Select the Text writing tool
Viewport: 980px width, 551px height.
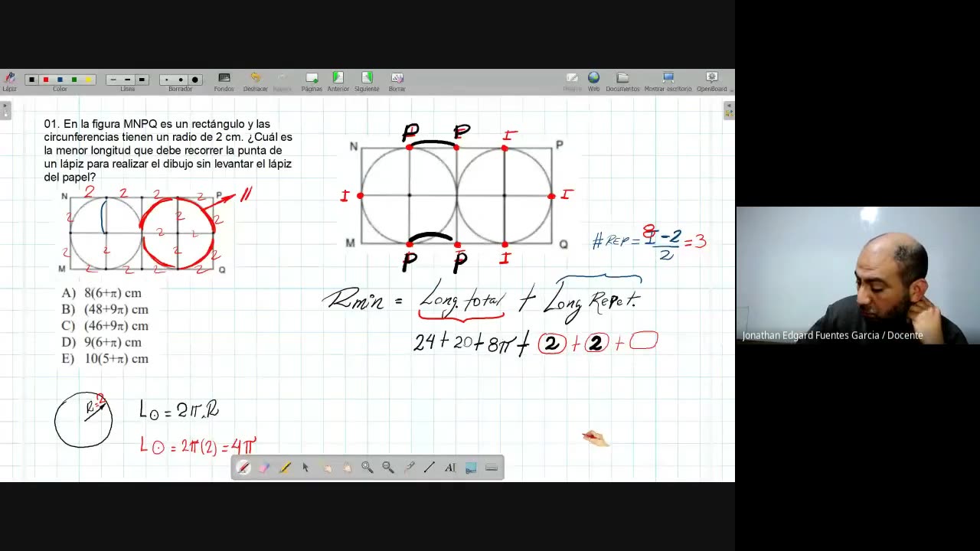450,468
